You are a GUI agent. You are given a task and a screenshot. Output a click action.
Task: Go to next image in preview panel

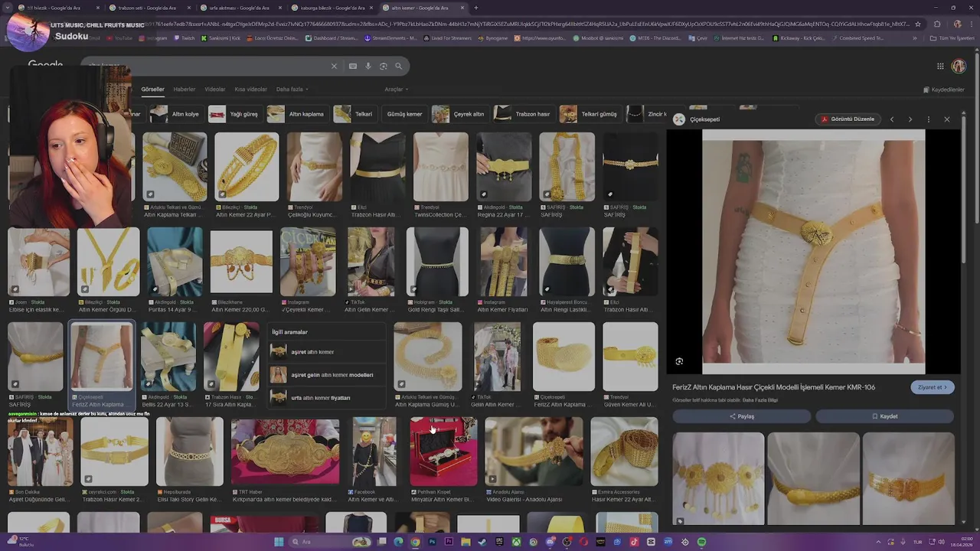[x=910, y=119]
